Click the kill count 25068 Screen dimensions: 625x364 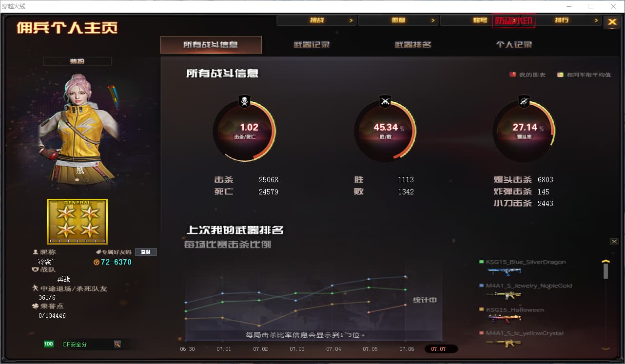269,180
